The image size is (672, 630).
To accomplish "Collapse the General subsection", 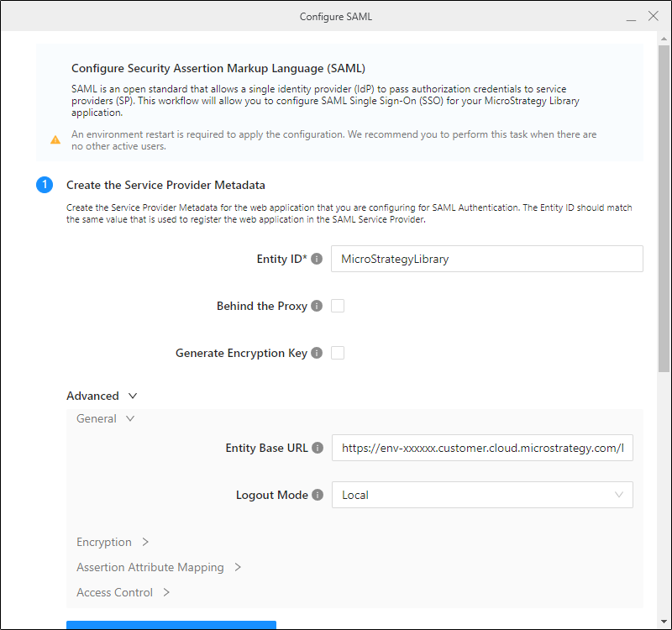I will click(x=105, y=418).
